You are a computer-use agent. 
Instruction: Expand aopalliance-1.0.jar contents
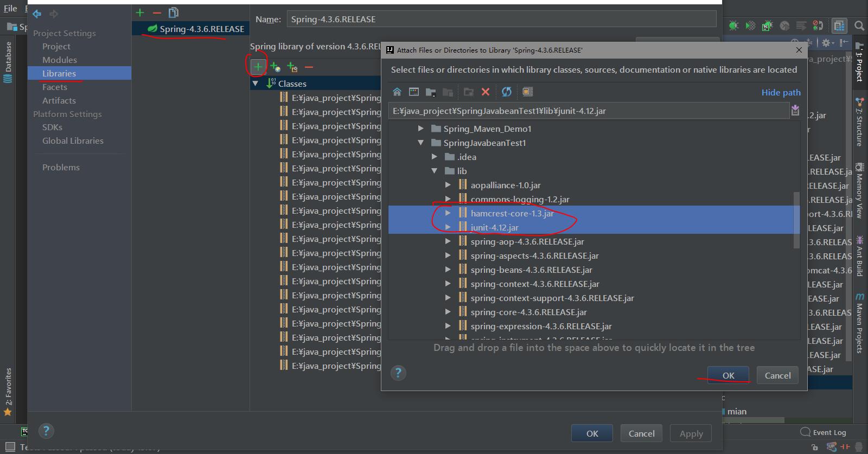pyautogui.click(x=448, y=185)
